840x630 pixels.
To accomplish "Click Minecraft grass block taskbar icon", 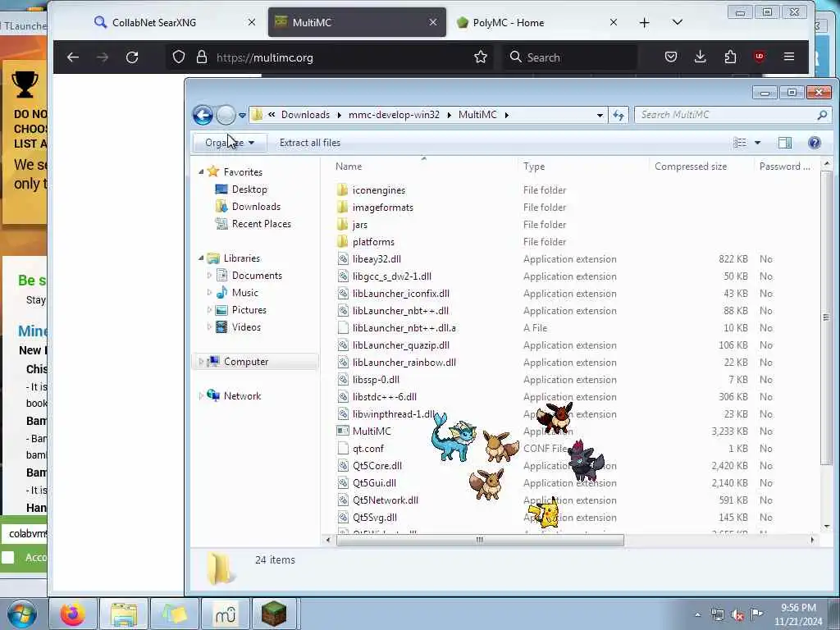I will 274,614.
